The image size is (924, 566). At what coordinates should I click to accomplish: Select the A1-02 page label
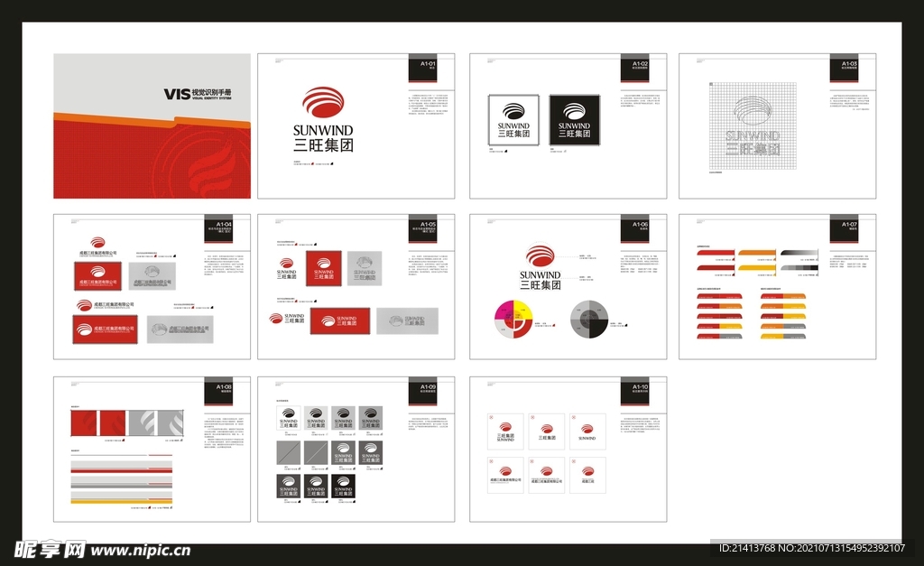tap(640, 64)
